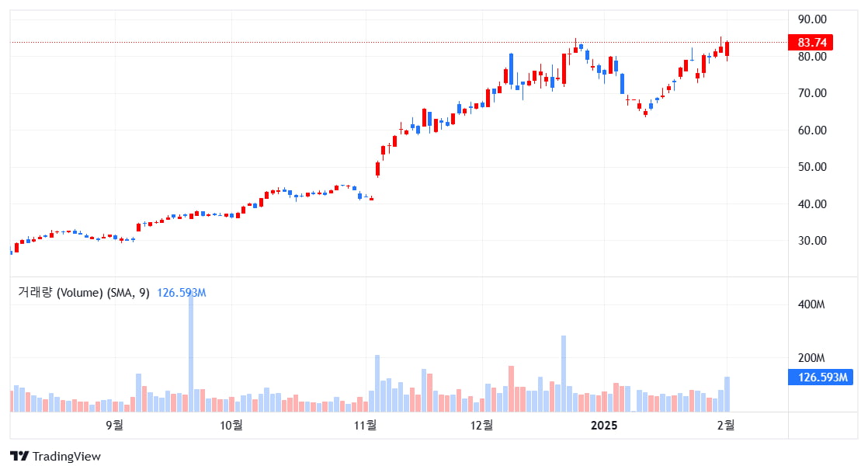Click the 10월 date label on time axis
The height and width of the screenshot is (473, 868).
click(x=231, y=426)
